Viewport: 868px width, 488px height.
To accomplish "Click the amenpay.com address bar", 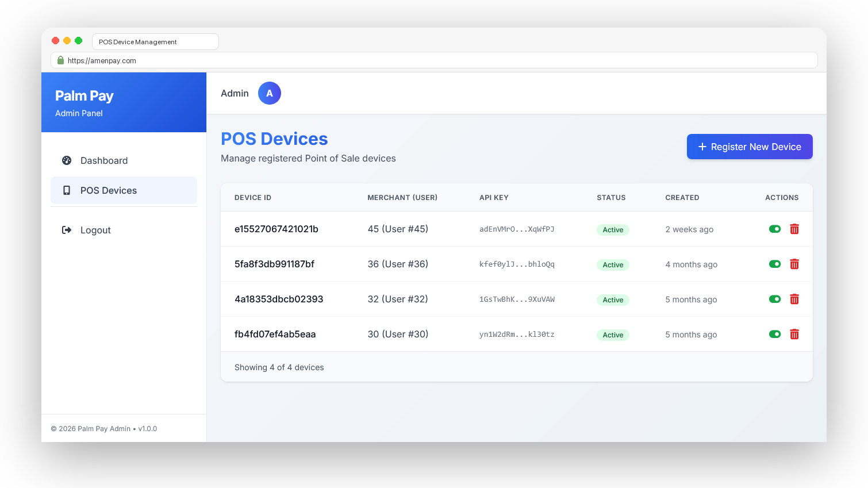I will [x=434, y=60].
